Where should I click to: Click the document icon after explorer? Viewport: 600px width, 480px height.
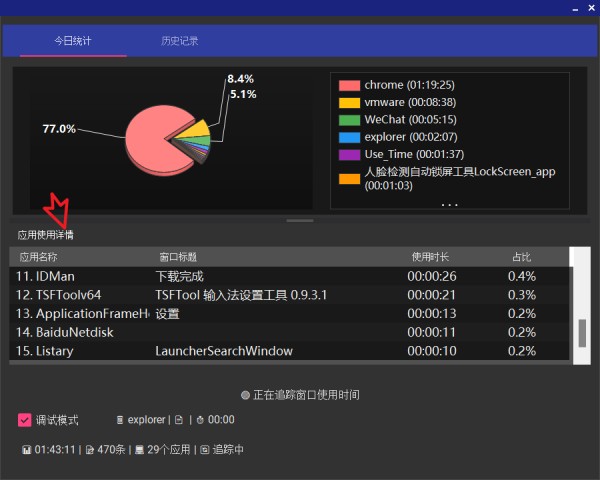tap(178, 421)
